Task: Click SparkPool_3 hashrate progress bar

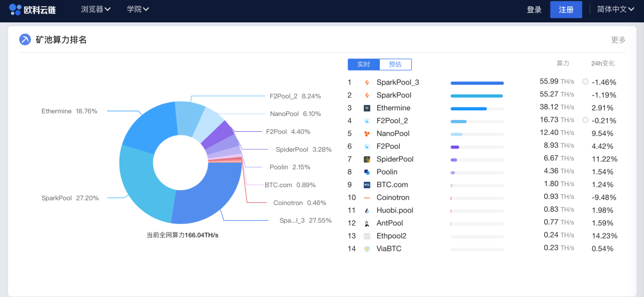Action: coord(477,83)
